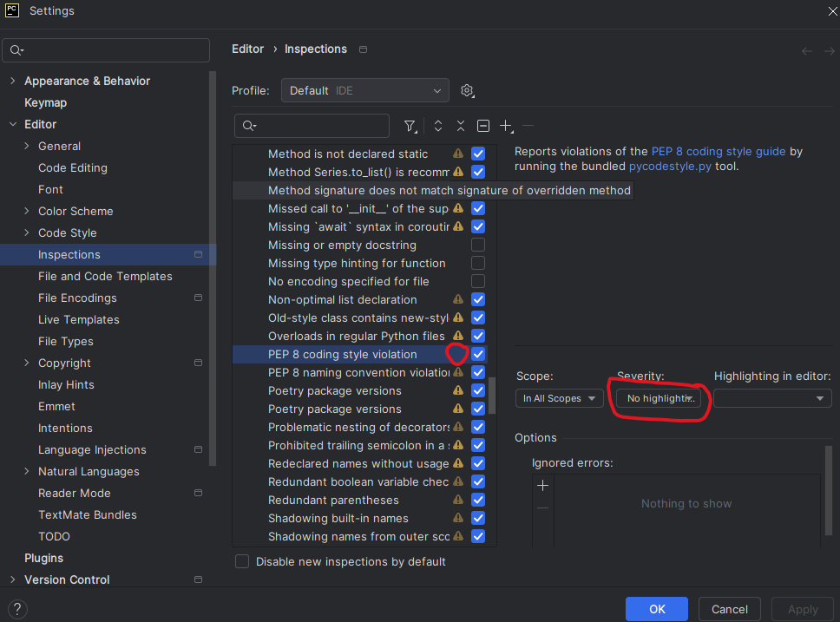840x622 pixels.
Task: Click the plus icon under Ignored errors
Action: point(542,486)
